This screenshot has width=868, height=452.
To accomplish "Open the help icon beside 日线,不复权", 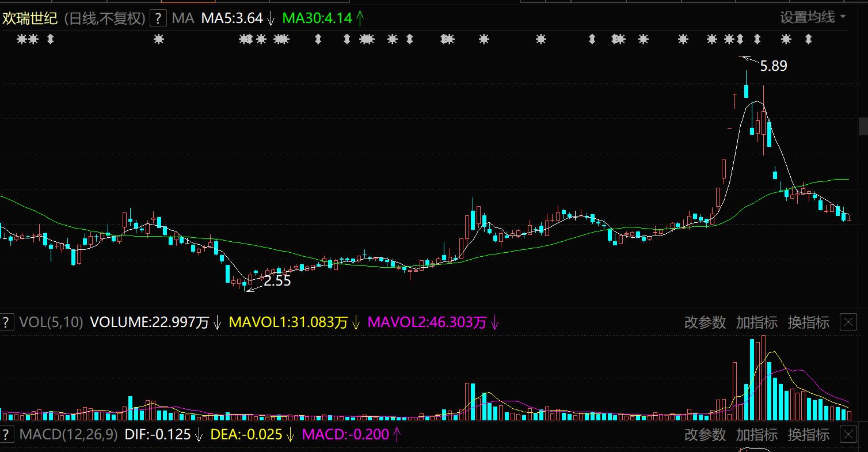I will 158,18.
